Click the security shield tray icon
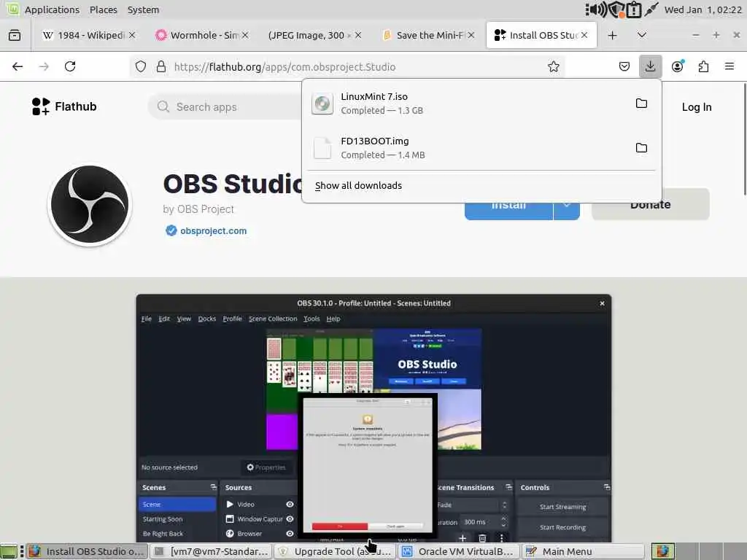 point(616,9)
